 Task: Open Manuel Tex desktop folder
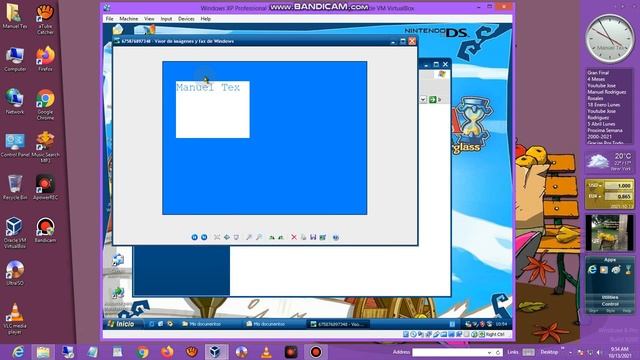14,16
